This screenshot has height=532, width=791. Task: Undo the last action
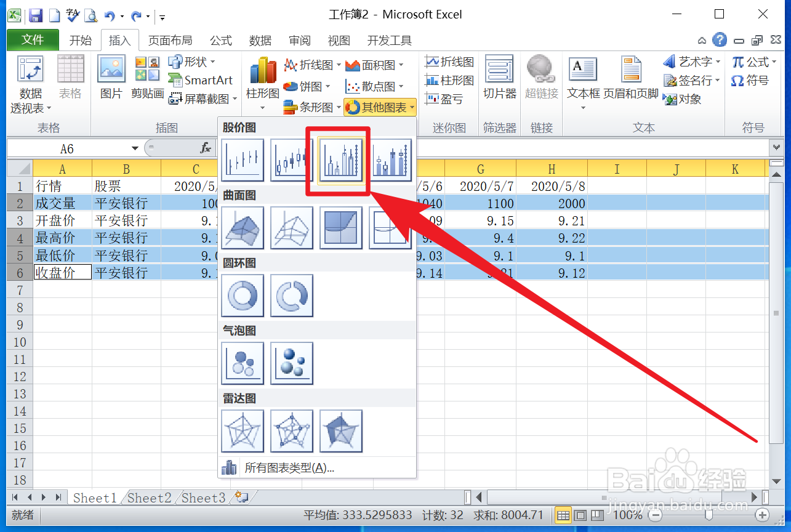tap(110, 15)
